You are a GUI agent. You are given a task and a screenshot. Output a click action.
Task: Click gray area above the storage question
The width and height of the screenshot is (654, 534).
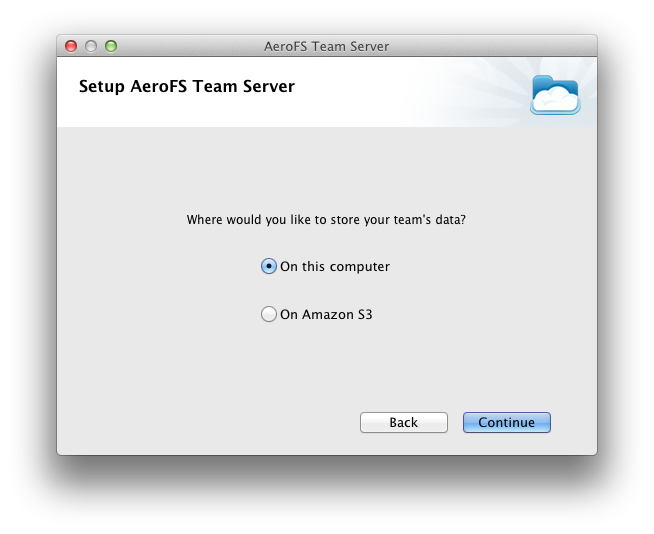(x=327, y=169)
